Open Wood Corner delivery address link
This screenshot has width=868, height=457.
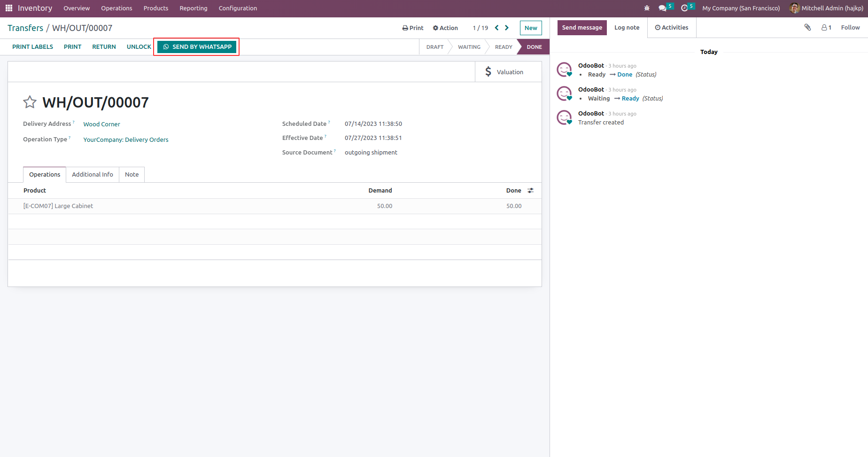[101, 124]
